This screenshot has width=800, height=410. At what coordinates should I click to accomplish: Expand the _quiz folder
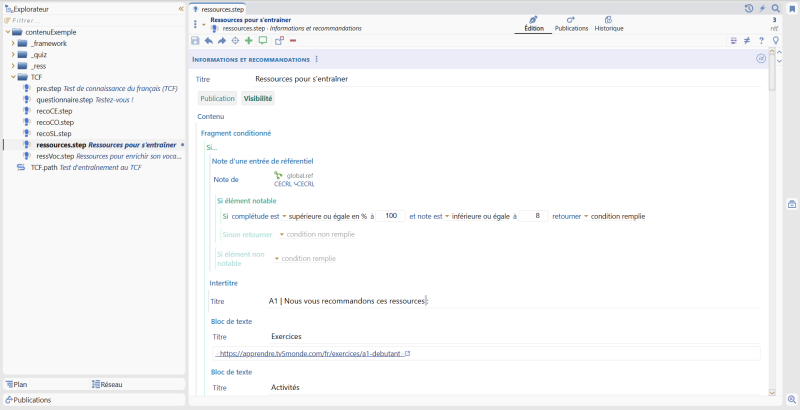pyautogui.click(x=13, y=55)
